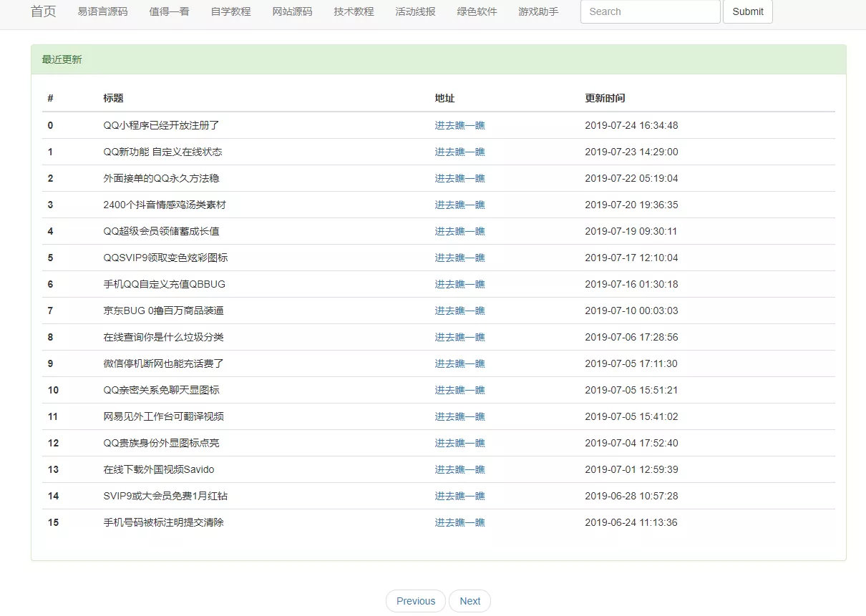Click the 地址 column header
866x616 pixels.
[444, 98]
